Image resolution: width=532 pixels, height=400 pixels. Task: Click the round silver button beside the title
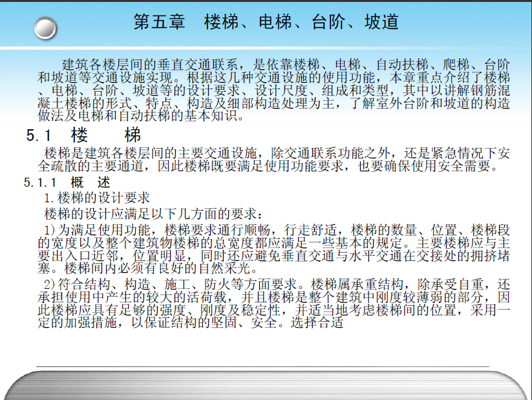[x=45, y=28]
